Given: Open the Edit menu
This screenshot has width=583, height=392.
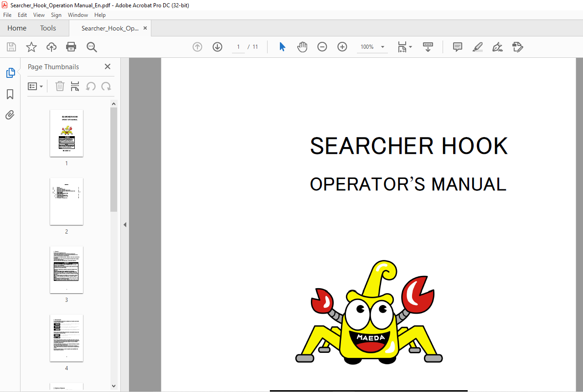Looking at the screenshot, I should [22, 15].
